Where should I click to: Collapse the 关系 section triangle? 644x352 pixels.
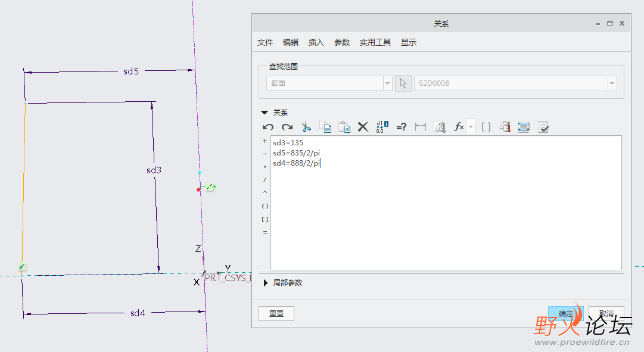point(265,113)
